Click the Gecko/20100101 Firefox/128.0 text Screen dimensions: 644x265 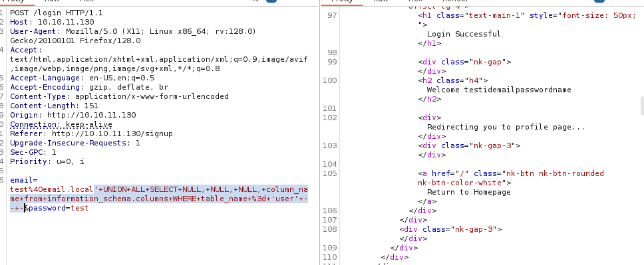click(x=75, y=41)
